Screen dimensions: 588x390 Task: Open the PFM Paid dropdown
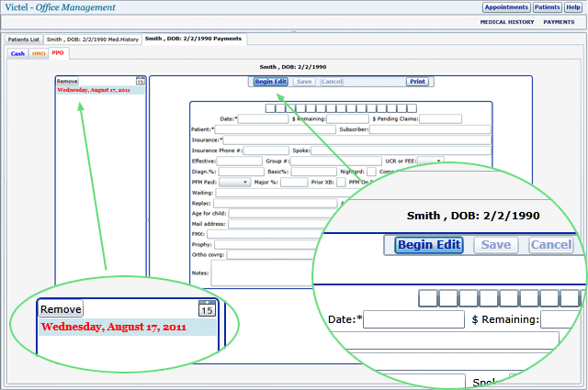coord(235,182)
